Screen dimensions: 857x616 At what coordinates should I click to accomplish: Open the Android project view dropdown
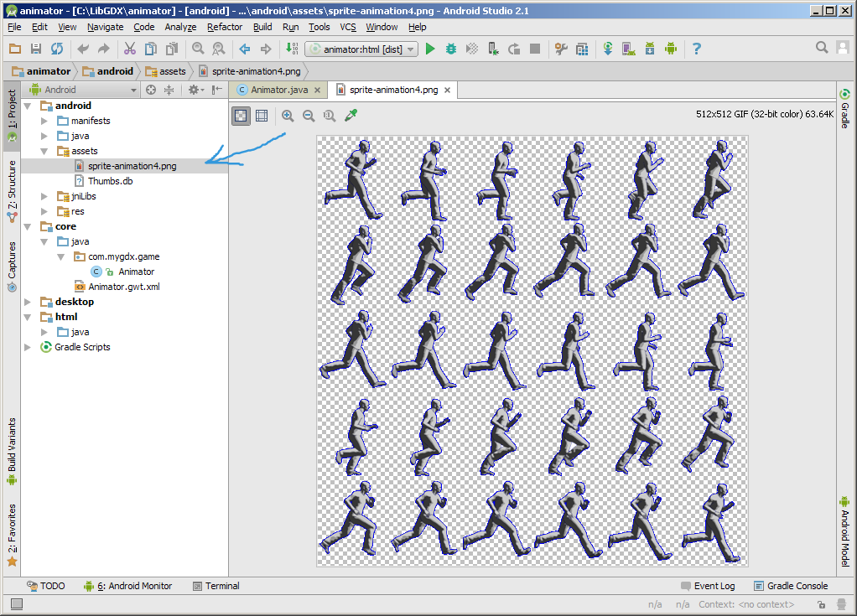[84, 90]
